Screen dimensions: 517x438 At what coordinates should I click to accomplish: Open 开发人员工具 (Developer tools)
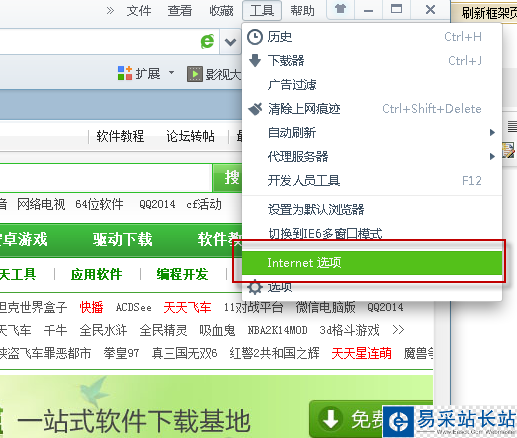click(x=372, y=181)
